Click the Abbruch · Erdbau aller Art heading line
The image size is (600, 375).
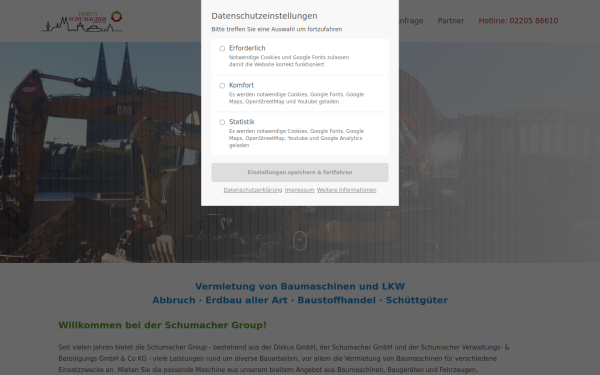pyautogui.click(x=300, y=300)
